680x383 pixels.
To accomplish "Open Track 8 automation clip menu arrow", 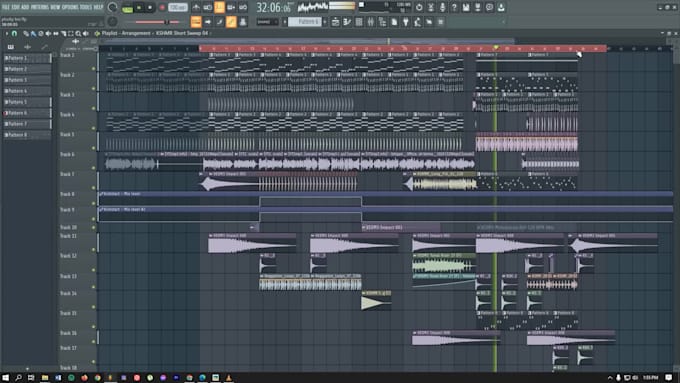I will [x=101, y=194].
